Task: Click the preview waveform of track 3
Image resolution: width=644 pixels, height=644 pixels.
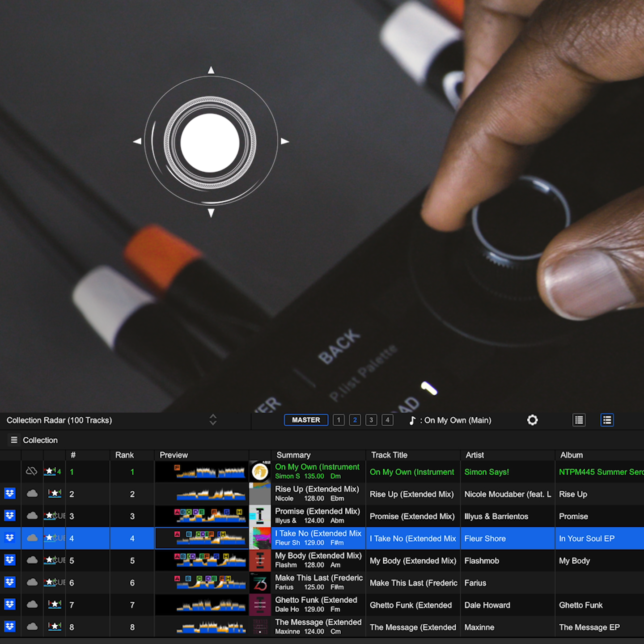Action: click(x=210, y=516)
